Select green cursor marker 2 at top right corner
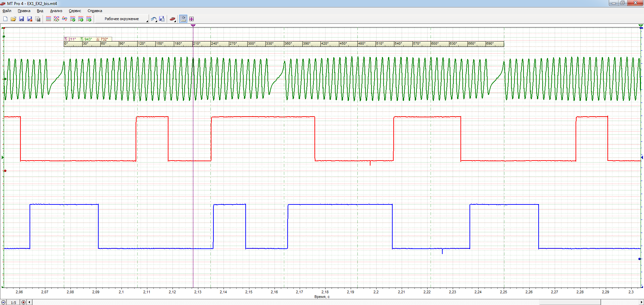Screen dimensions: 644x305 point(641,25)
